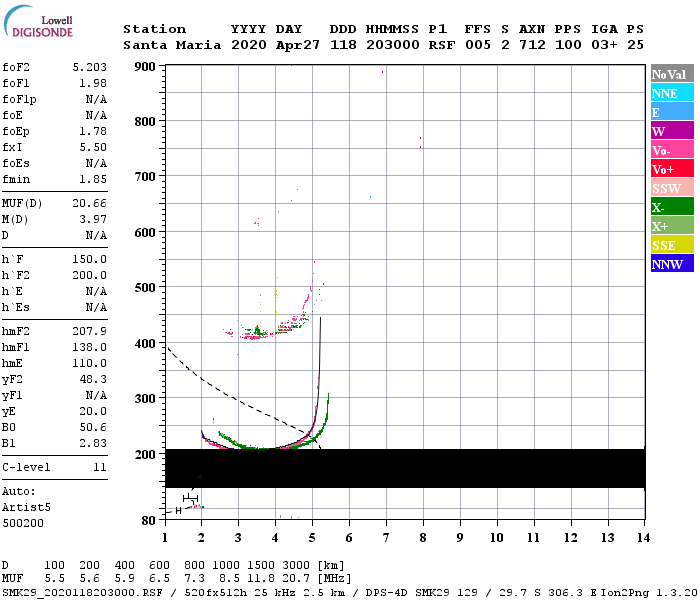Click the B0 value 50.6
The height and width of the screenshot is (600, 700).
click(93, 428)
